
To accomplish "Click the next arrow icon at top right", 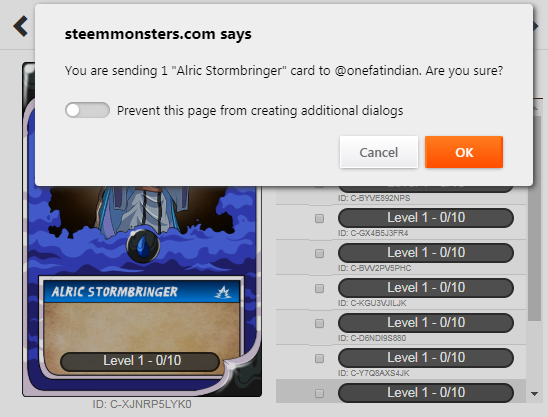I will pyautogui.click(x=535, y=26).
